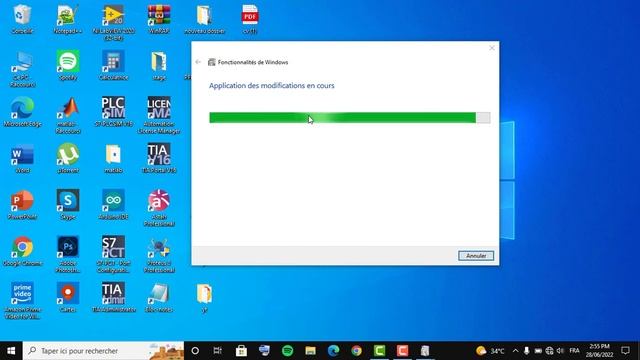Open the clock showing 2:55 PM
Screen dimensions: 640x360
tap(600, 351)
